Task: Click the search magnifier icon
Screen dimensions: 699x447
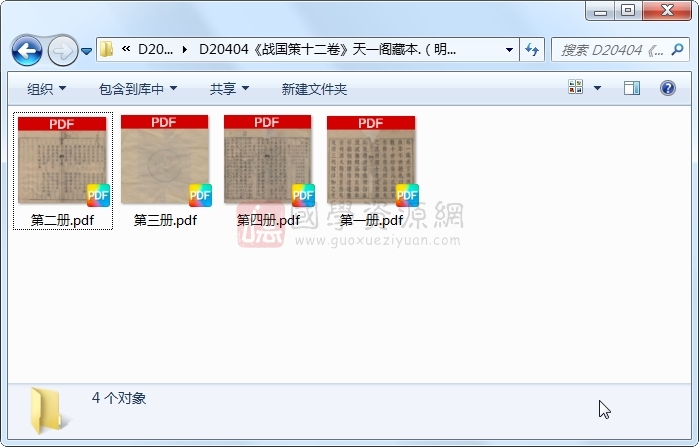Action: (677, 49)
